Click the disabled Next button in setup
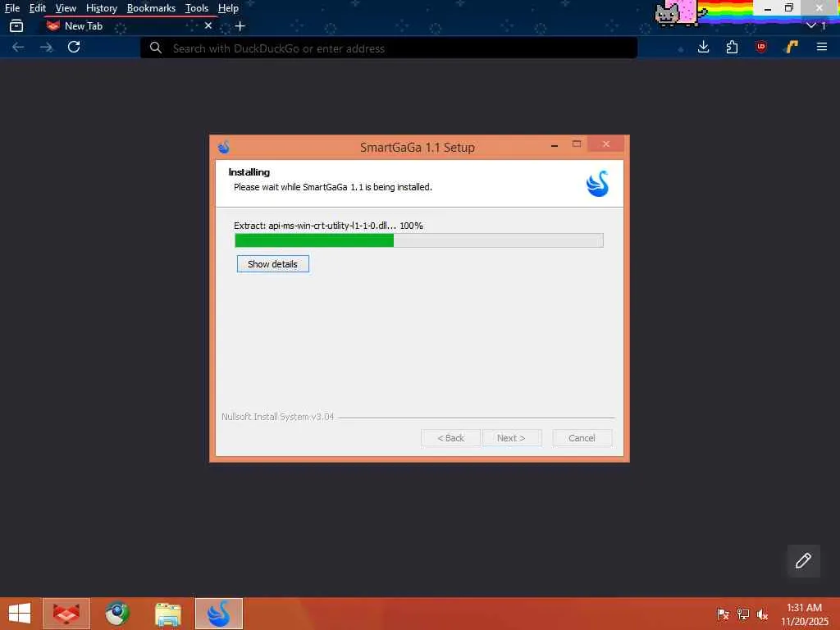 [x=511, y=438]
